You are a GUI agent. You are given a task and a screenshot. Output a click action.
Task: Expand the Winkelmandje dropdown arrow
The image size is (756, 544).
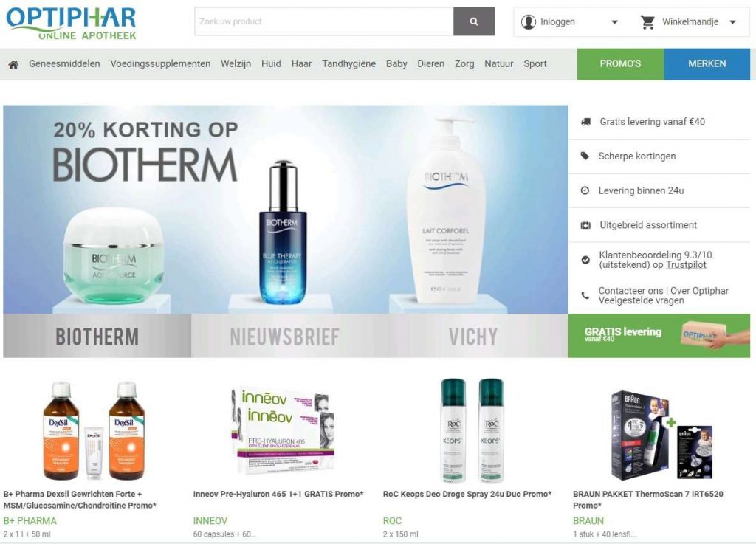click(x=733, y=22)
